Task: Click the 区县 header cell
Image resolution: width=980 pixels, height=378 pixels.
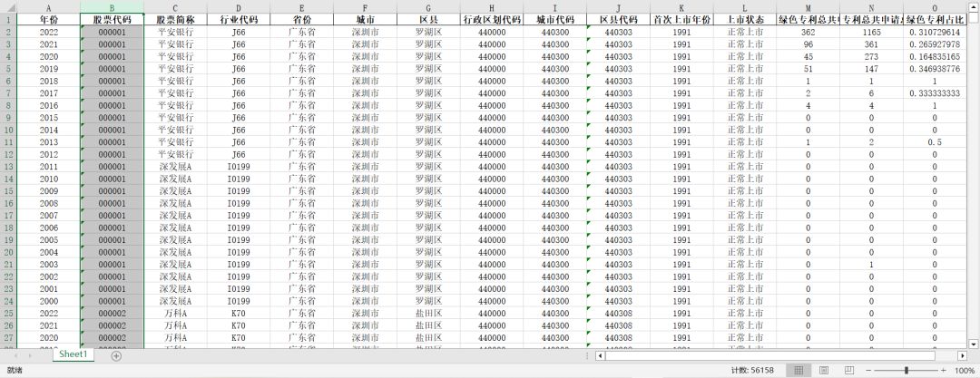Action: coord(428,19)
